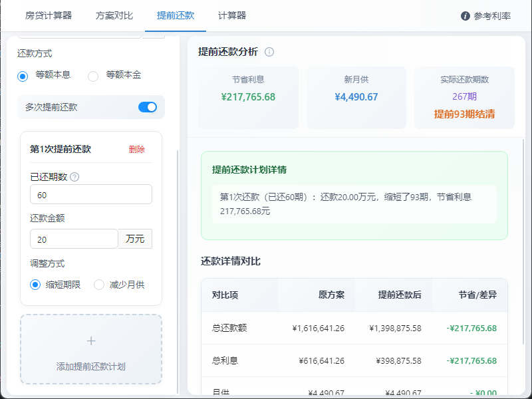The height and width of the screenshot is (399, 532).
Task: Choose 减少月供 adjustment method
Action: point(99,285)
